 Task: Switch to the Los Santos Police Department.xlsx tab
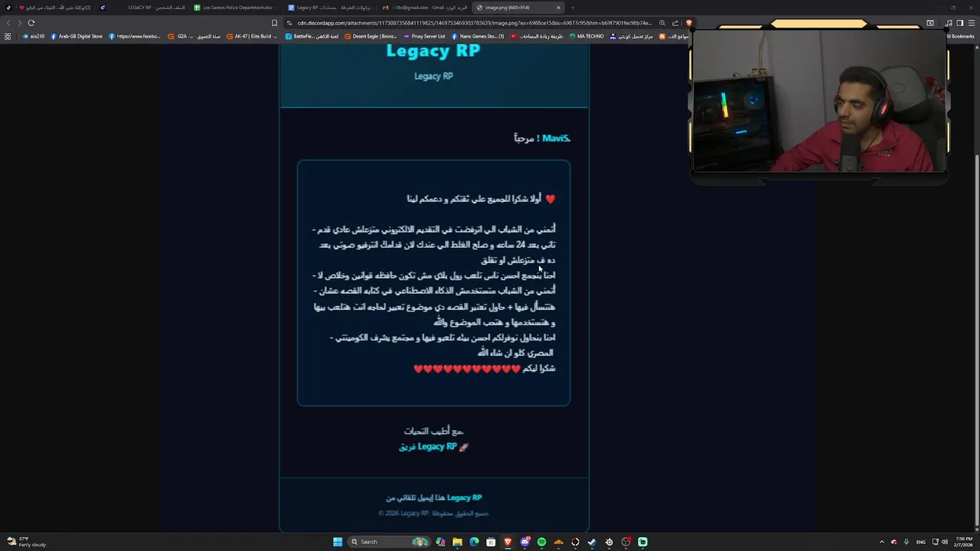coord(236,8)
